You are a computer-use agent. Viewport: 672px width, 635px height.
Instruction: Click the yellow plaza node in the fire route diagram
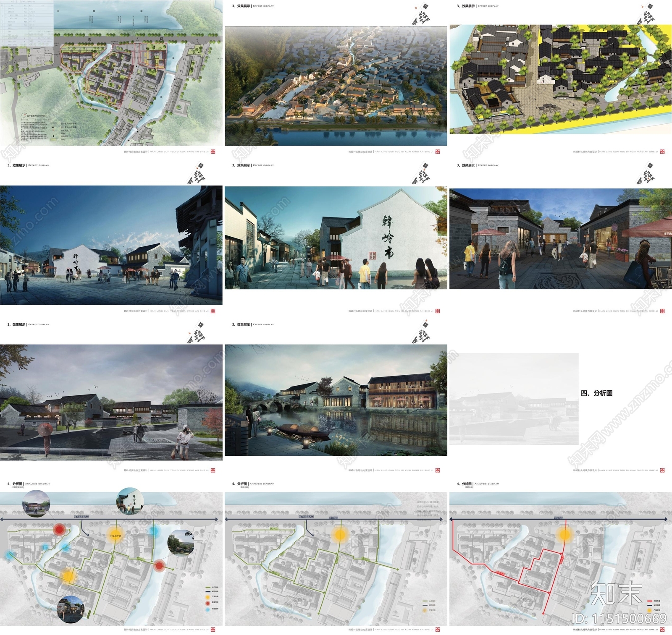(565, 535)
